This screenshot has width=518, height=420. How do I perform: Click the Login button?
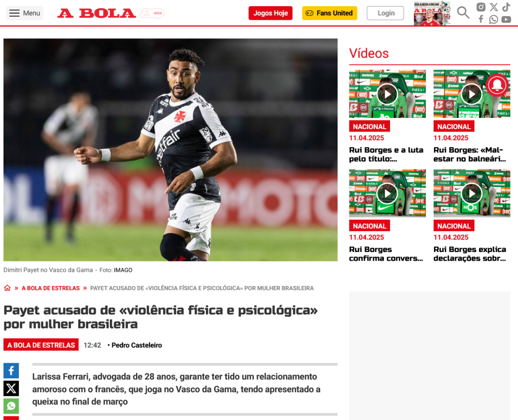(x=385, y=13)
